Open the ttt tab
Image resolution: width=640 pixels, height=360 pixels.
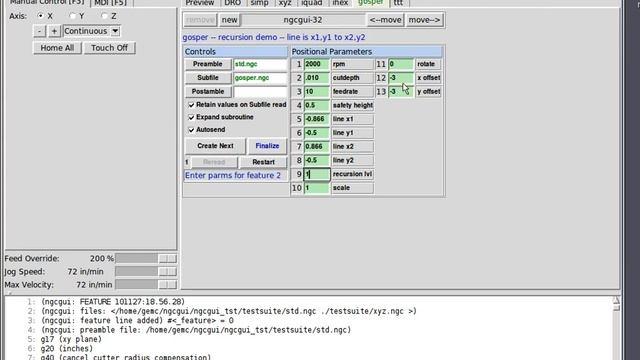398,3
